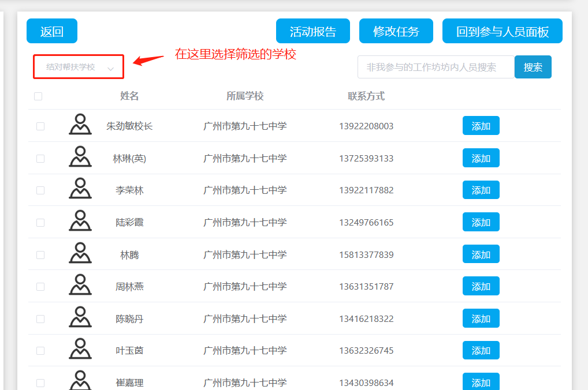The image size is (588, 390).
Task: Click phone number 13632326745
Action: coord(366,351)
